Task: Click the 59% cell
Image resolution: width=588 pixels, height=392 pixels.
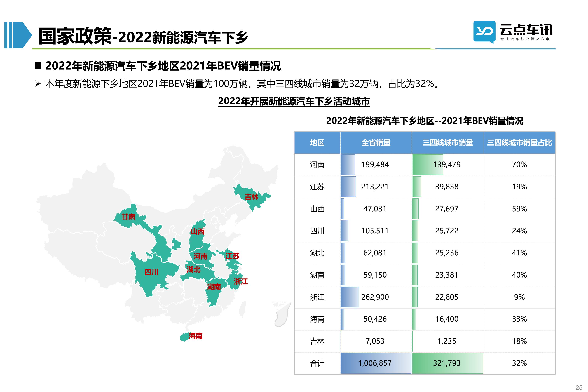Action: coord(519,209)
